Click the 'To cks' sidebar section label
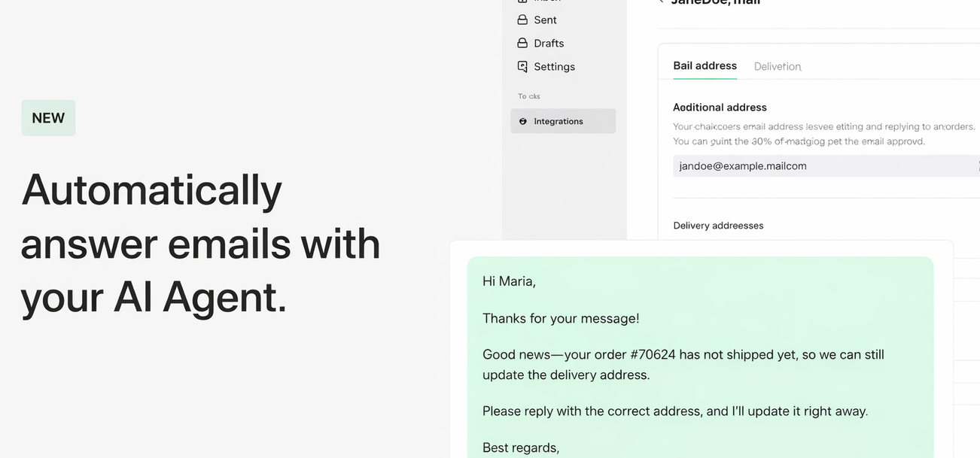980x458 pixels. coord(528,96)
